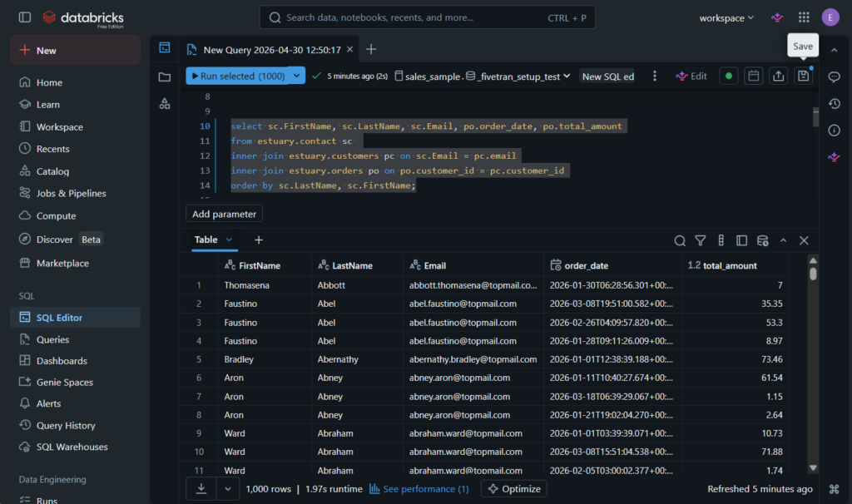Open the workspace folder browser icon
This screenshot has height=504, width=852.
pos(165,77)
